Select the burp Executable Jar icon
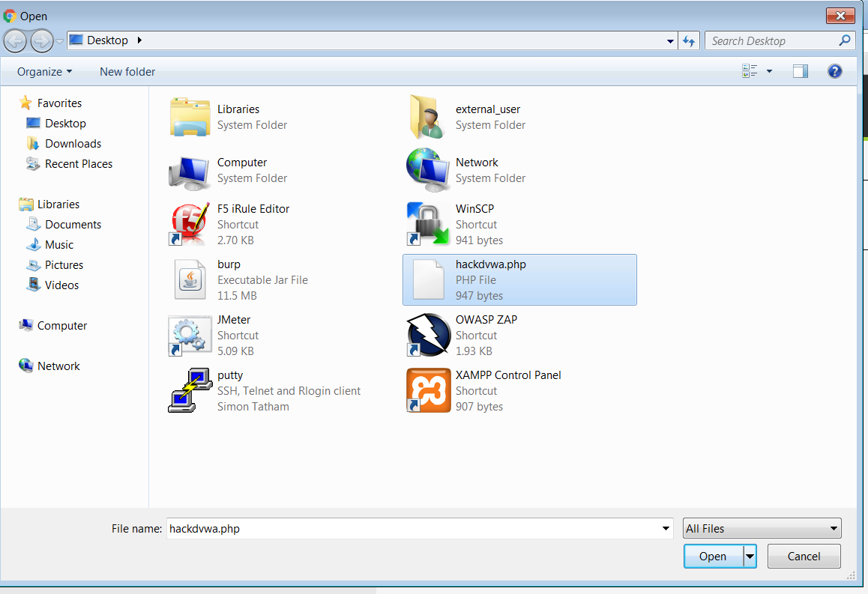 tap(190, 279)
